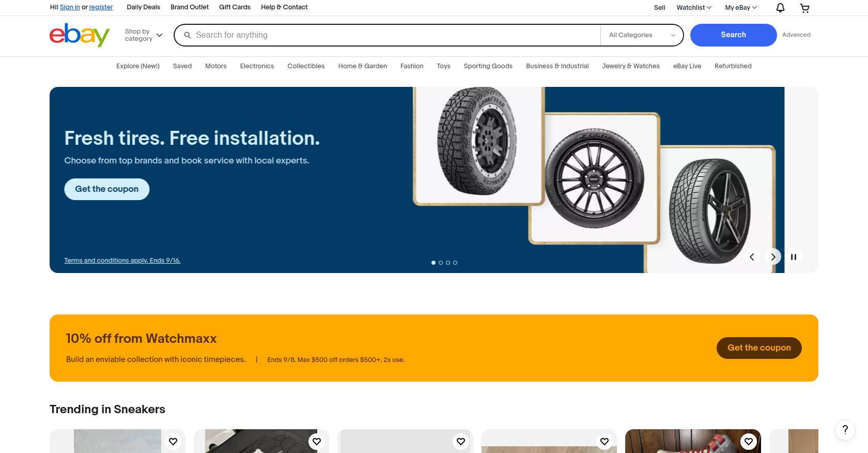Open Help & Contact

(284, 7)
